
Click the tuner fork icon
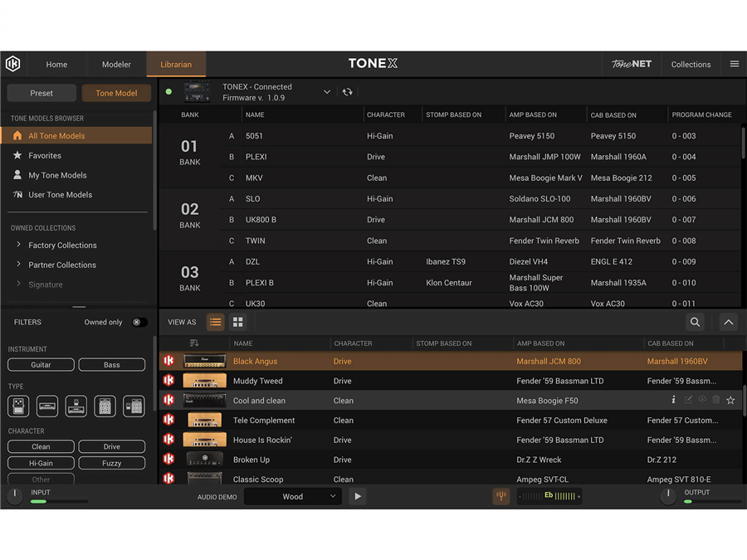click(500, 496)
